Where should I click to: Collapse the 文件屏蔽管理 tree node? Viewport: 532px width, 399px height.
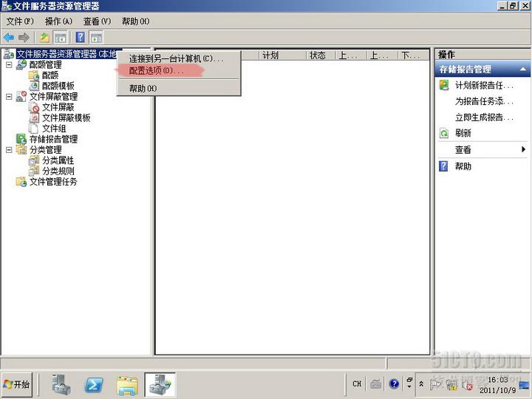pyautogui.click(x=9, y=97)
